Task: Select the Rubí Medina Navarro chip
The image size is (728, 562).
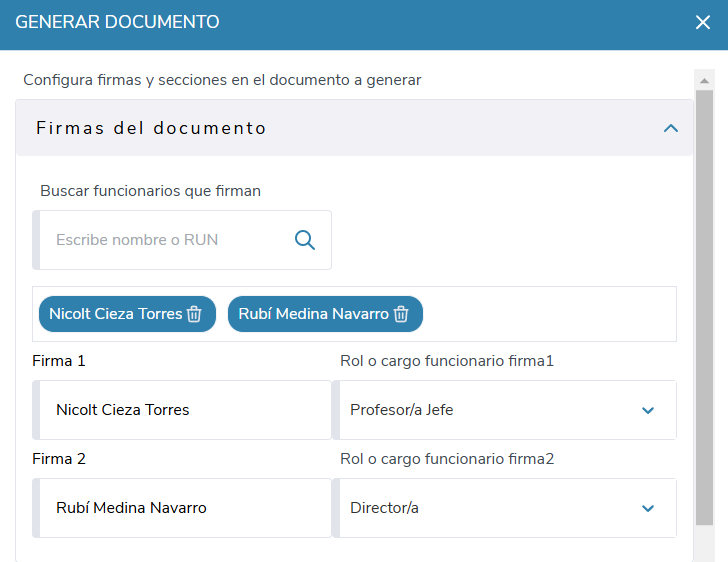Action: coord(325,314)
